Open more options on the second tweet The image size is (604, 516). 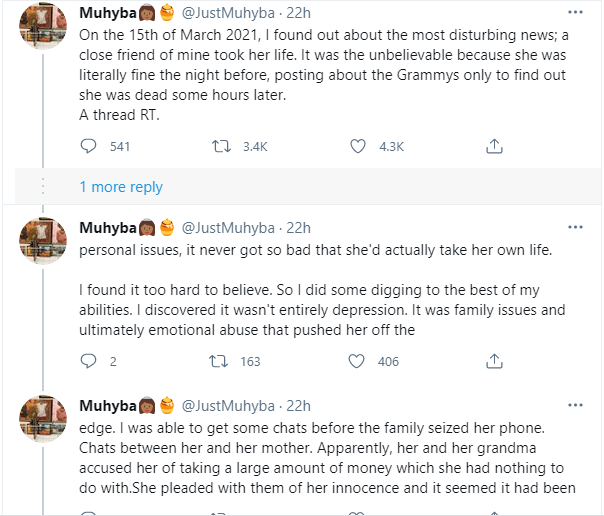575,227
